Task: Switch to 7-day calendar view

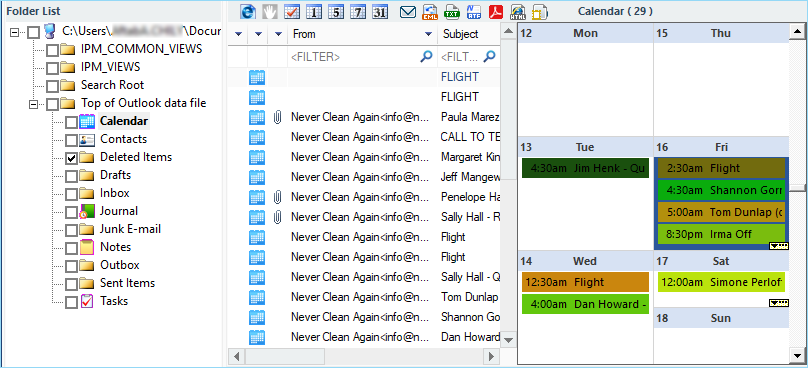Action: 358,11
